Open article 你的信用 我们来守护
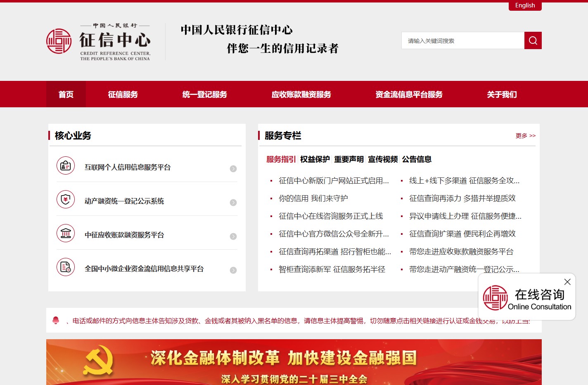 (x=313, y=198)
